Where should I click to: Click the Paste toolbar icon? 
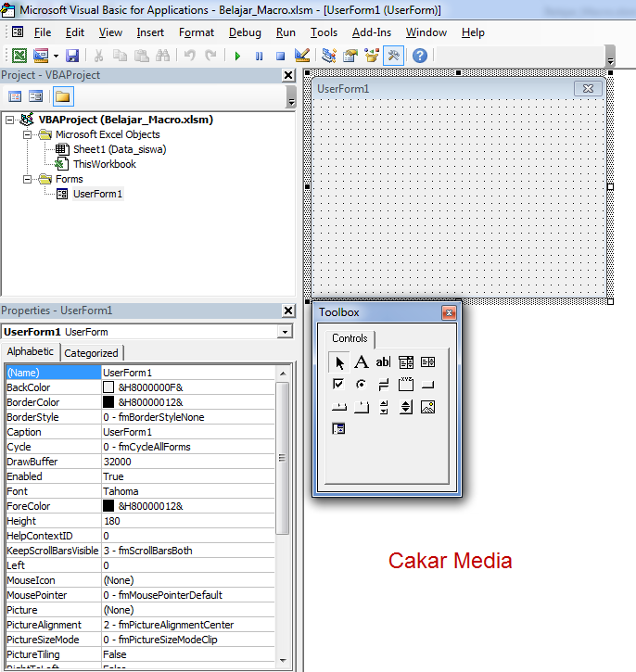pos(142,56)
